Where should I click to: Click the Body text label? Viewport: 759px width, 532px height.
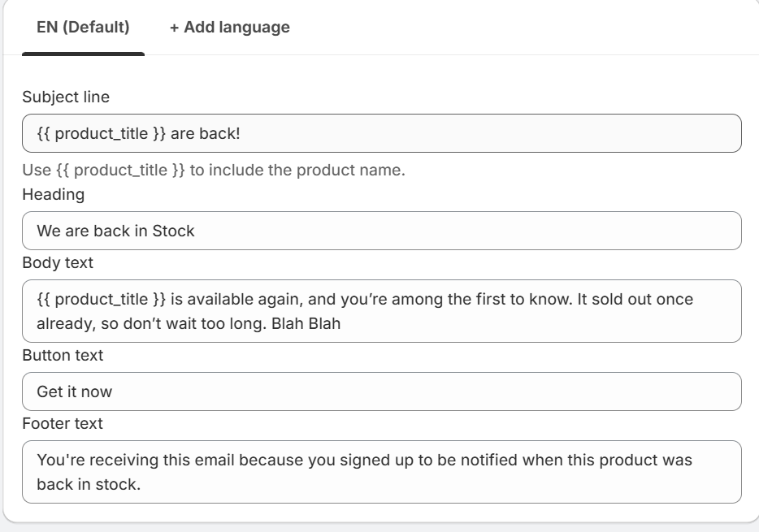pyautogui.click(x=58, y=262)
